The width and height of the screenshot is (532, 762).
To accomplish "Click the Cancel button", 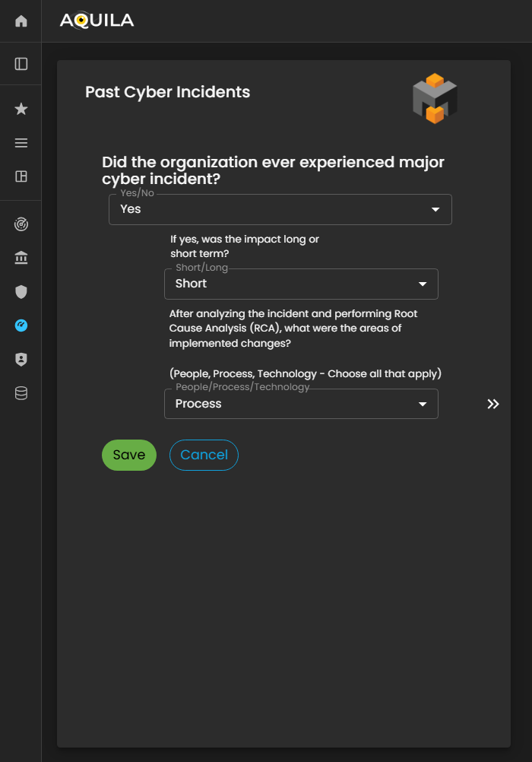I will (x=204, y=455).
